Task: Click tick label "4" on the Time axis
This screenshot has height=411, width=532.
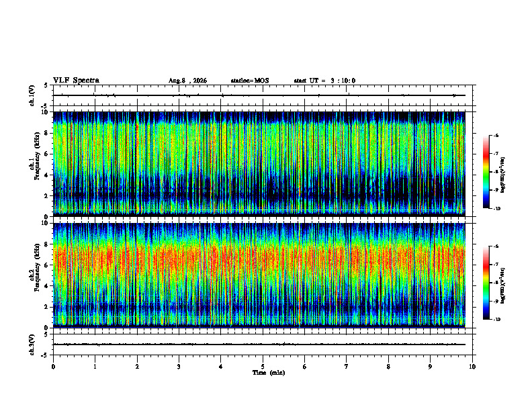Action: click(221, 367)
